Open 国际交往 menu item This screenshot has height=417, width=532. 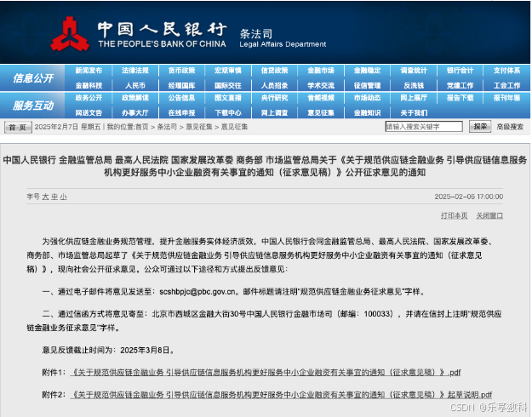point(228,85)
